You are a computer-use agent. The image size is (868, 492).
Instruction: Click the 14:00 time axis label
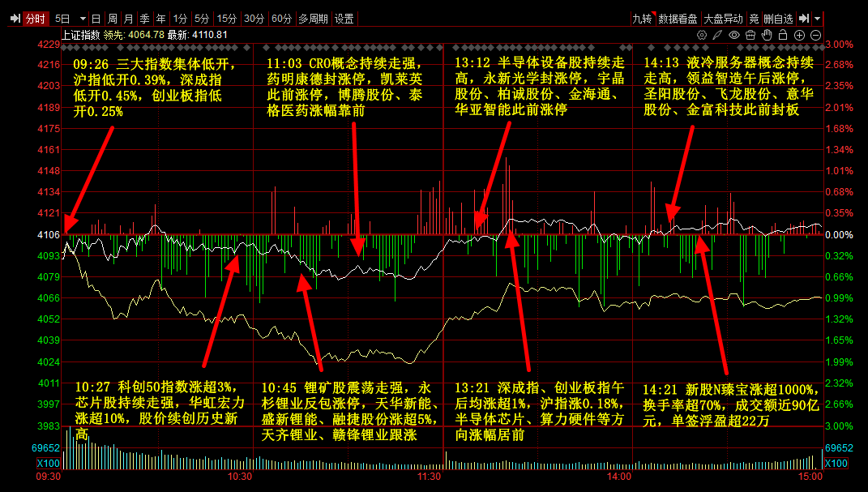619,477
